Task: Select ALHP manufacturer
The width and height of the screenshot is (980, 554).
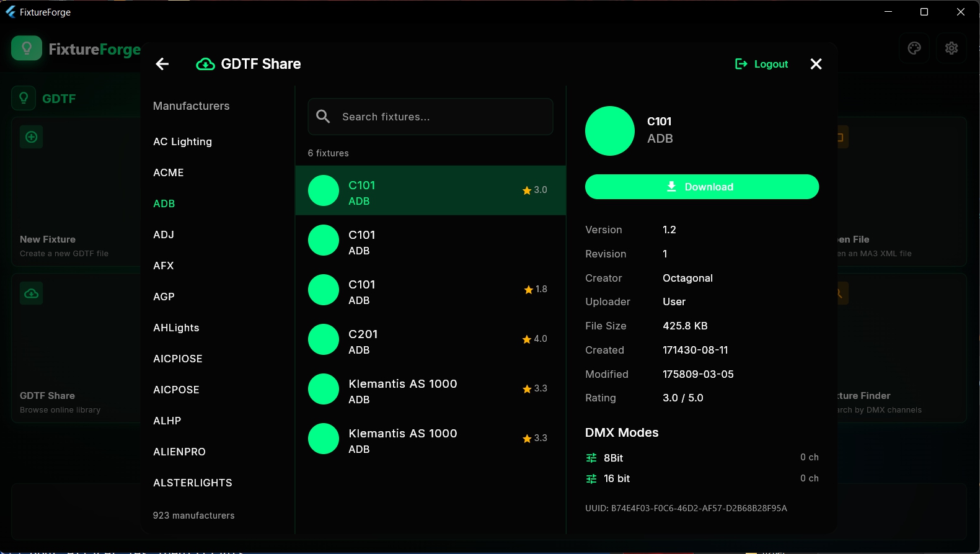Action: tap(167, 421)
